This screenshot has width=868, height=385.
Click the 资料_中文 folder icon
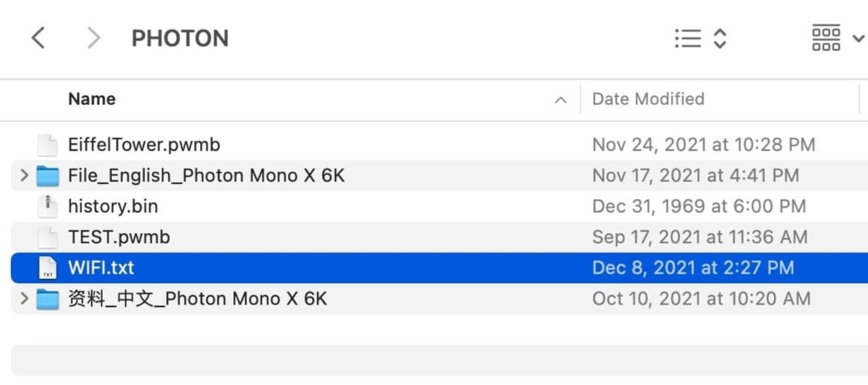(48, 299)
